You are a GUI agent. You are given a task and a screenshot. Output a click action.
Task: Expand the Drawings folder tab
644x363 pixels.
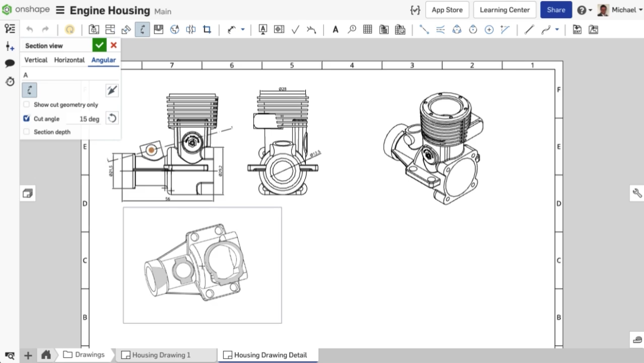83,355
